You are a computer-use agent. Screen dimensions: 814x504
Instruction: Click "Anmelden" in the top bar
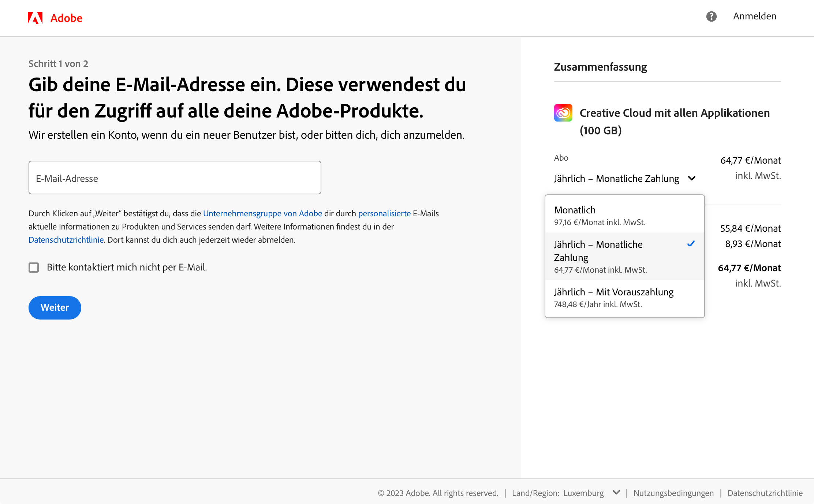tap(754, 16)
